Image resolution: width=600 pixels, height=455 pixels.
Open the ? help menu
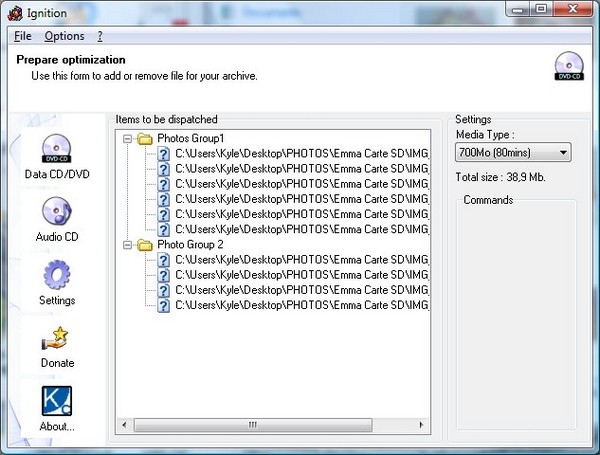pyautogui.click(x=100, y=36)
